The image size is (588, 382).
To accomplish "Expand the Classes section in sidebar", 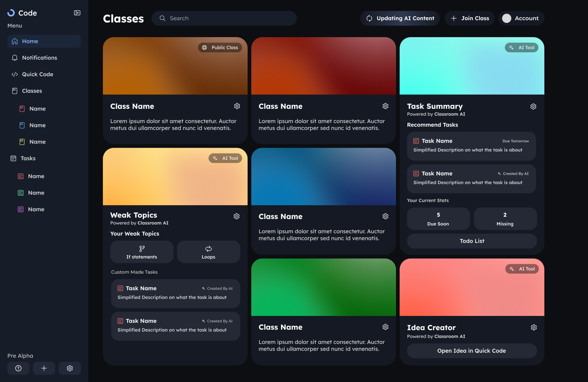I will coord(32,91).
